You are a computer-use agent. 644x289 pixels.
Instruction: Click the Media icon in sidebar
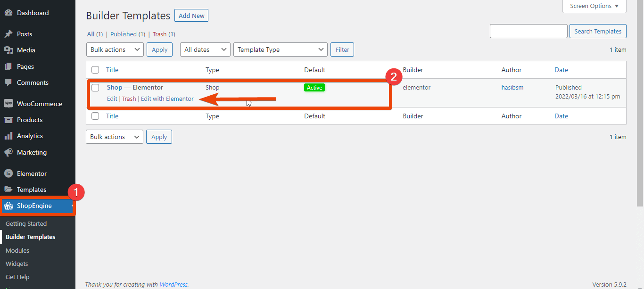coord(8,50)
